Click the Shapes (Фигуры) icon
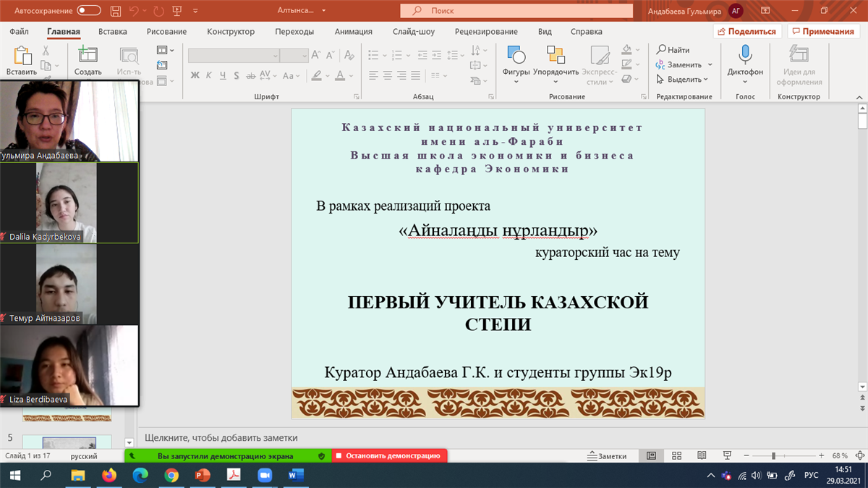This screenshot has width=868, height=488. coord(516,56)
